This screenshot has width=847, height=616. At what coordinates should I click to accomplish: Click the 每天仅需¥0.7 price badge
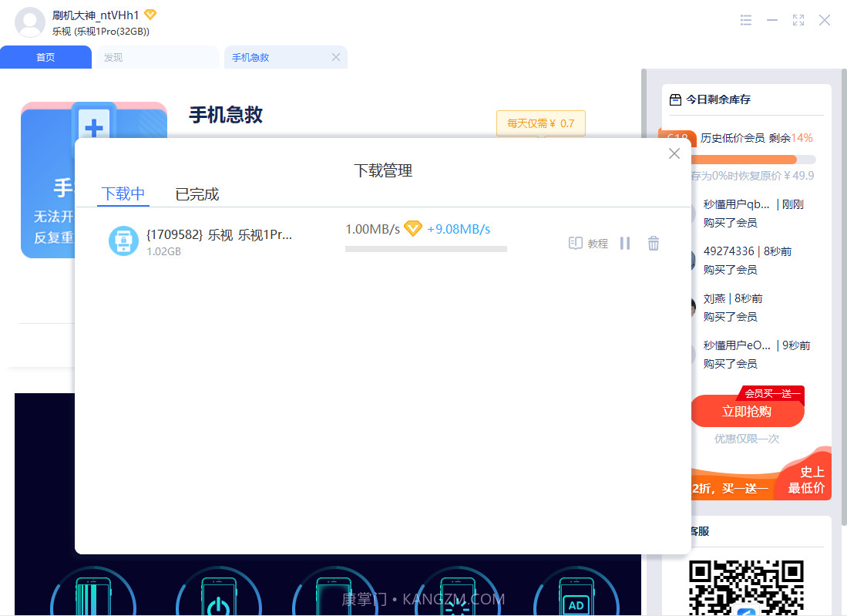(540, 123)
